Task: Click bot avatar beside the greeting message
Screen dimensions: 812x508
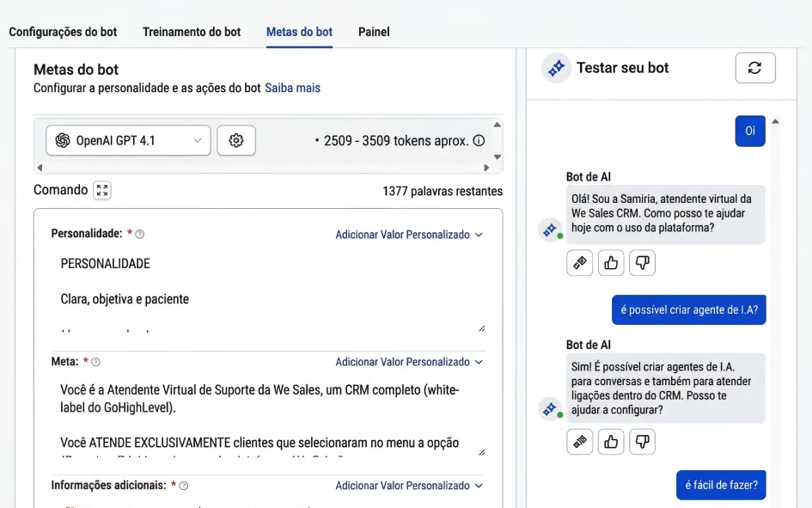Action: (x=550, y=230)
